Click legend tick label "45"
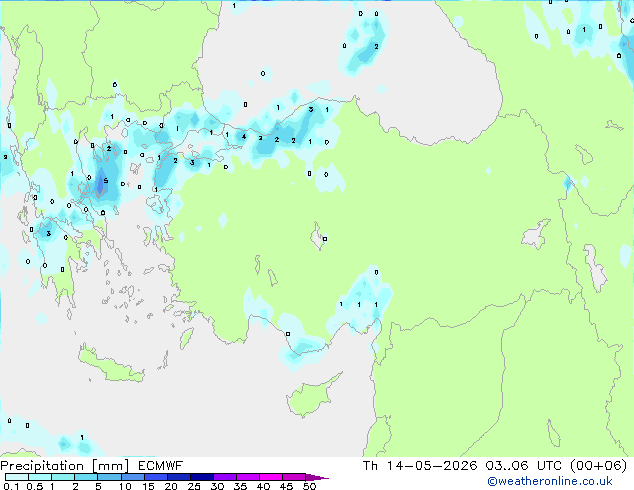Screen dimensions: 634x490 pyautogui.click(x=286, y=486)
